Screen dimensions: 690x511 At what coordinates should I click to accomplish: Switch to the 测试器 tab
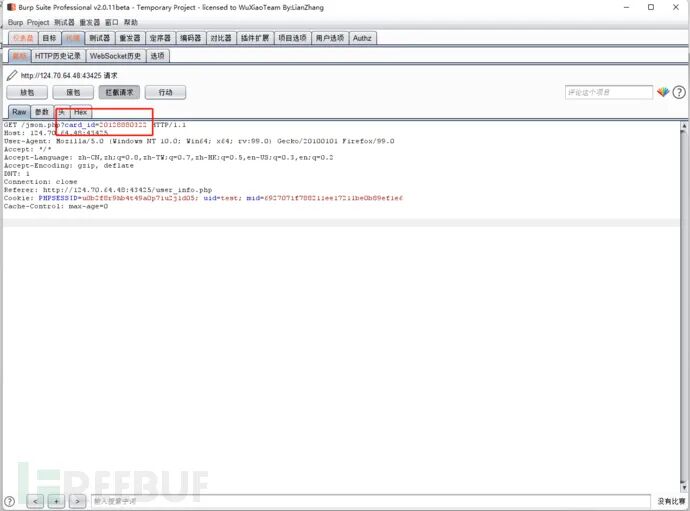point(100,38)
